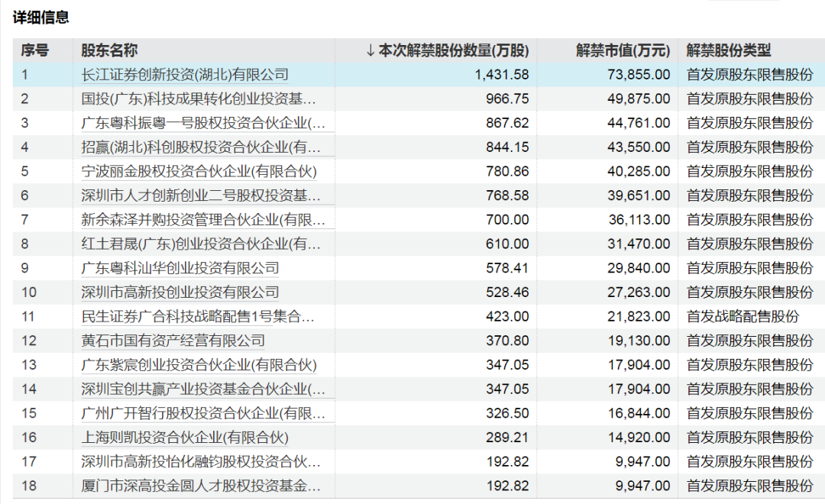Select the market value cell 43,550.00
This screenshot has height=504, width=825.
[639, 147]
